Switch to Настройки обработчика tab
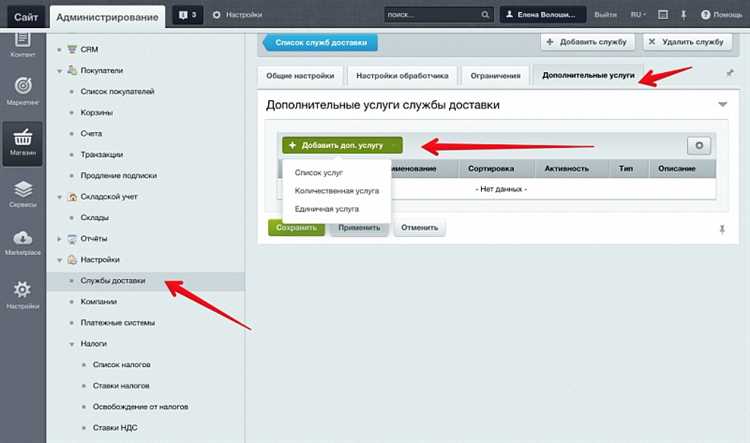Screen dimensions: 750x443 coord(402,76)
